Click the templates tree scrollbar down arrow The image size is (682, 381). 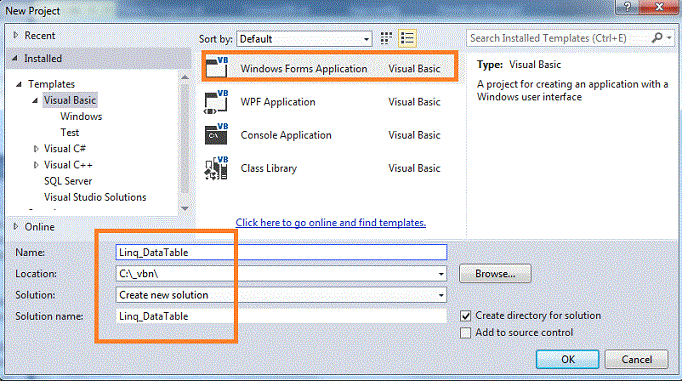185,208
